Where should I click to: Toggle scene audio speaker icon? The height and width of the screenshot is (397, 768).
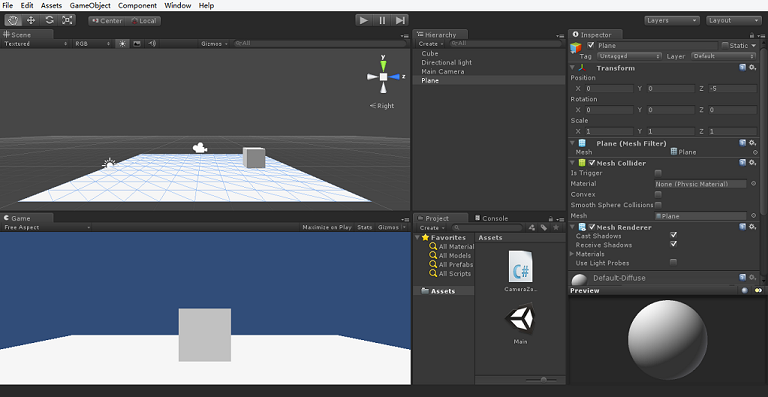click(x=152, y=44)
